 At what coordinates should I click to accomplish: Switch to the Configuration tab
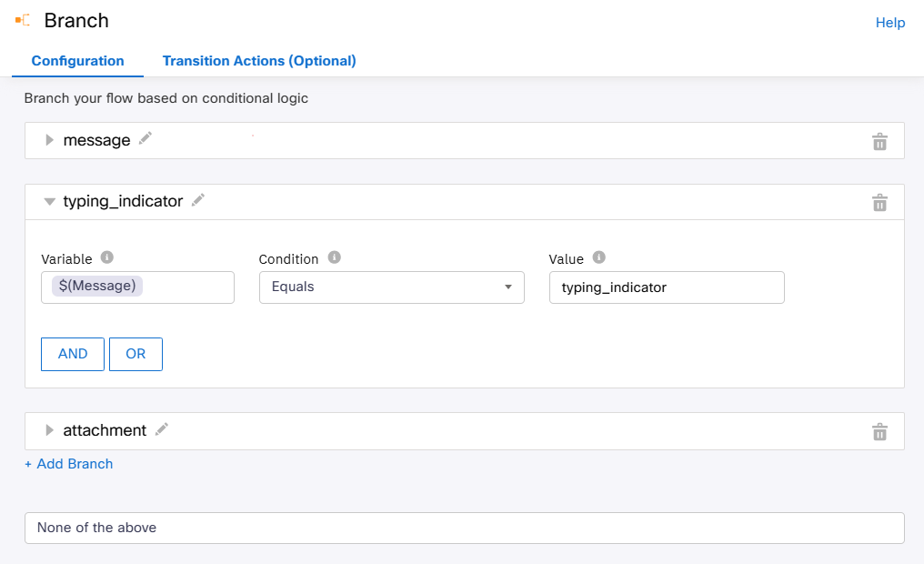click(x=77, y=61)
